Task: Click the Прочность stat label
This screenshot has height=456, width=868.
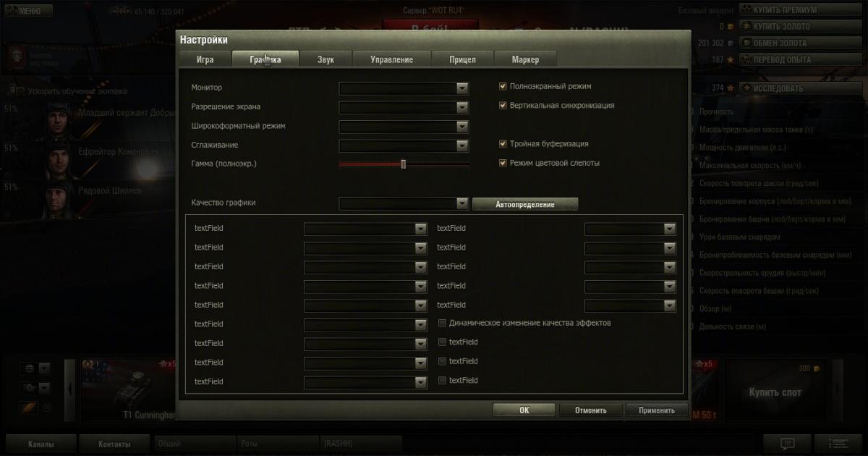Action: click(x=716, y=112)
